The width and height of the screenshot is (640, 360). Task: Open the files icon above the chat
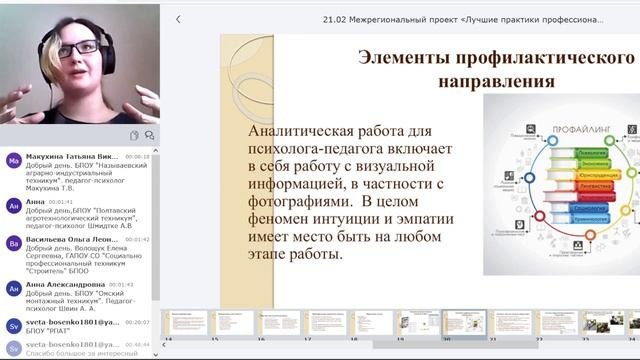pos(134,136)
